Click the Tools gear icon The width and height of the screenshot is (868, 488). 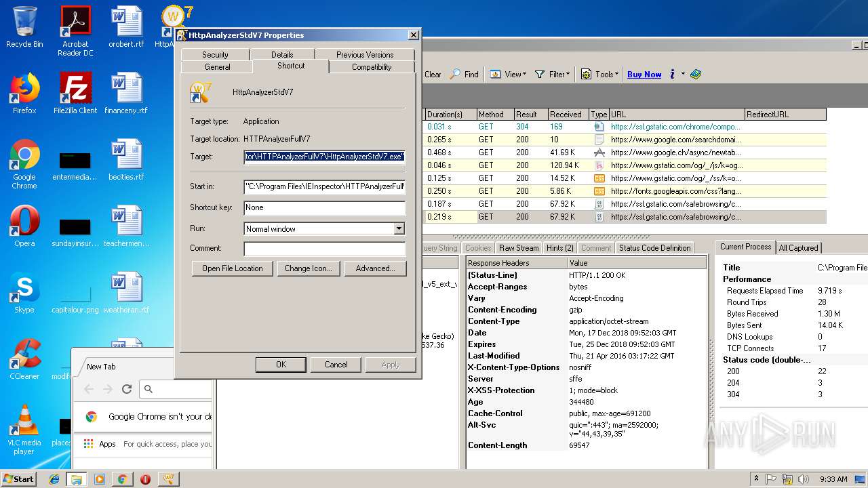point(586,75)
